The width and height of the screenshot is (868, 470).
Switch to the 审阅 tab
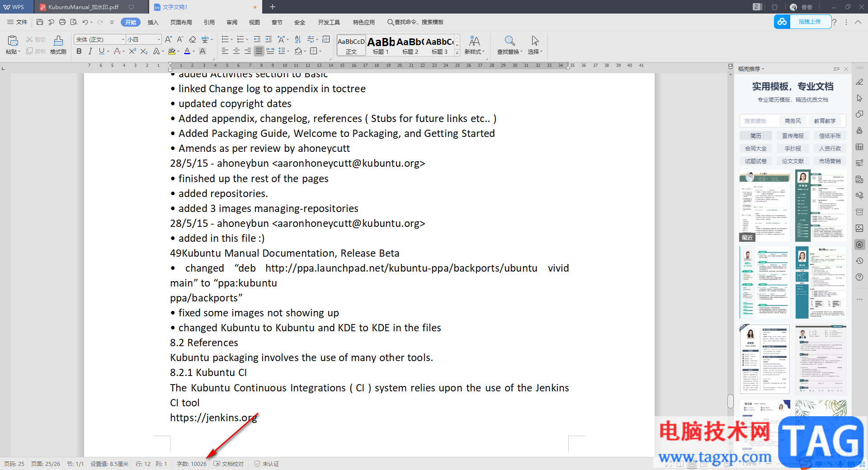pyautogui.click(x=232, y=22)
